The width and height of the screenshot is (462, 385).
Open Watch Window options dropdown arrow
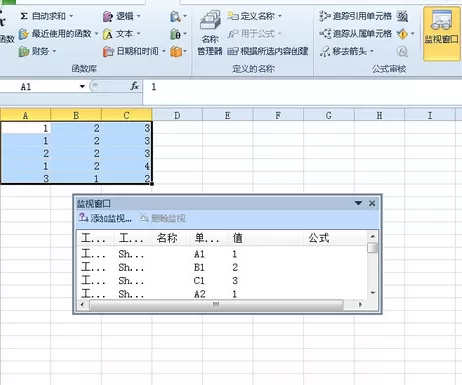point(358,203)
